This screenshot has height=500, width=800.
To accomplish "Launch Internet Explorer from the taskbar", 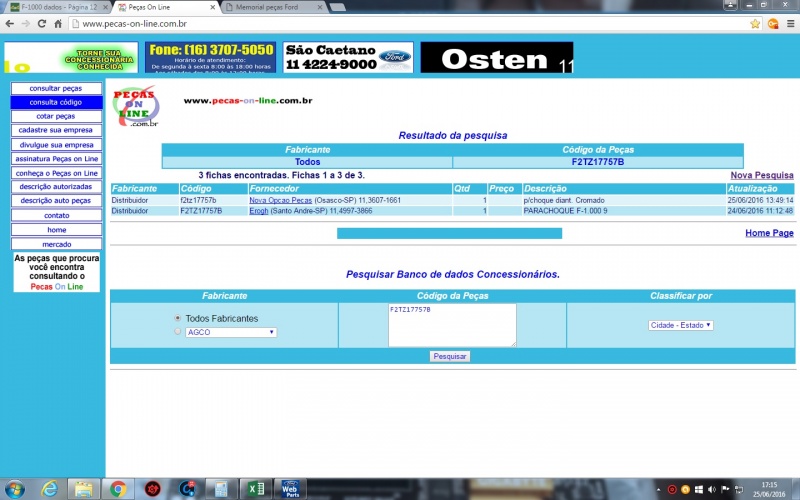I will (49, 489).
